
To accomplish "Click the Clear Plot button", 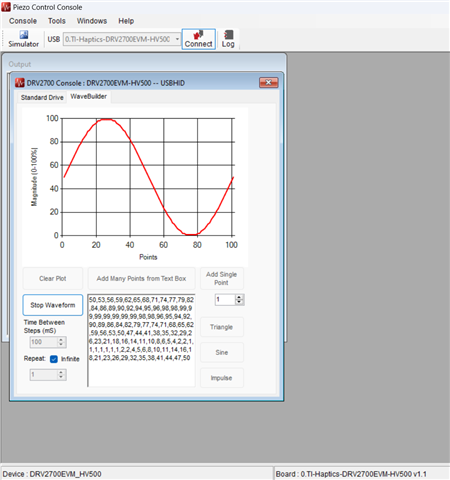I will click(x=53, y=278).
